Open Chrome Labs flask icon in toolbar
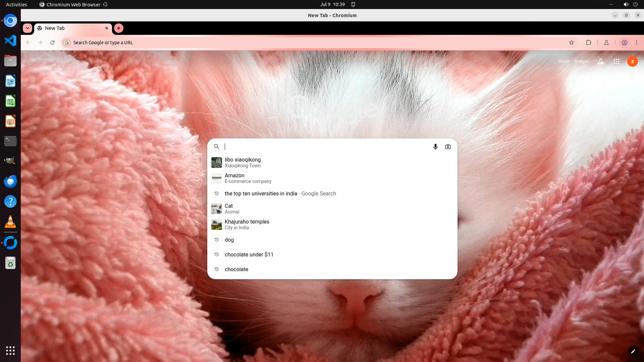This screenshot has width=644, height=362. (x=606, y=43)
